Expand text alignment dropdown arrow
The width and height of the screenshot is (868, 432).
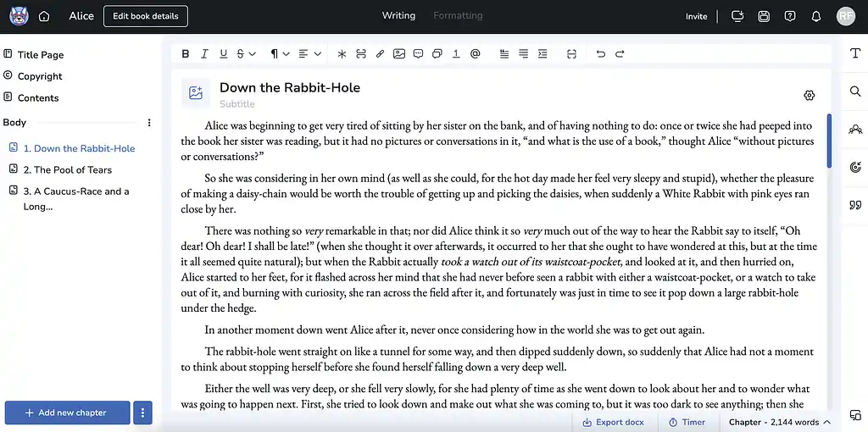pos(318,53)
